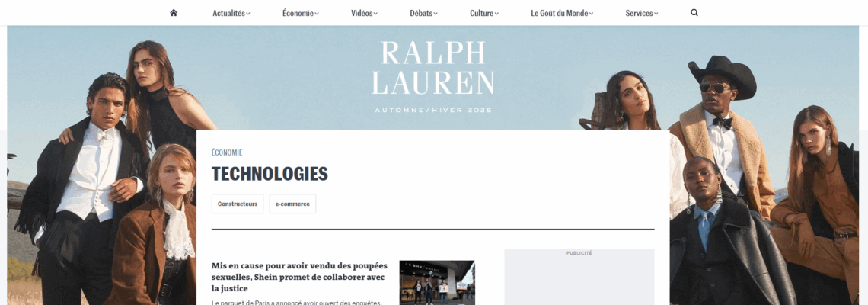This screenshot has width=868, height=305.
Task: Open the search magnifier icon
Action: [694, 13]
